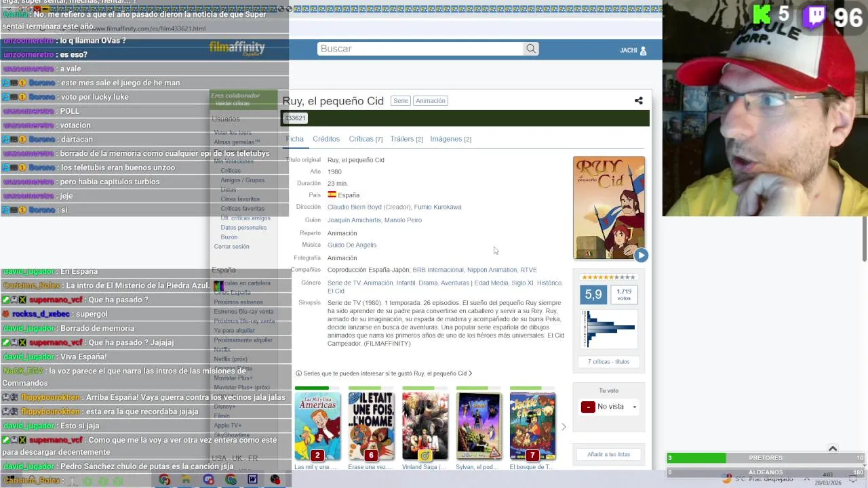Open Sylvan series thumbnail
The height and width of the screenshot is (488, 868).
tap(479, 425)
